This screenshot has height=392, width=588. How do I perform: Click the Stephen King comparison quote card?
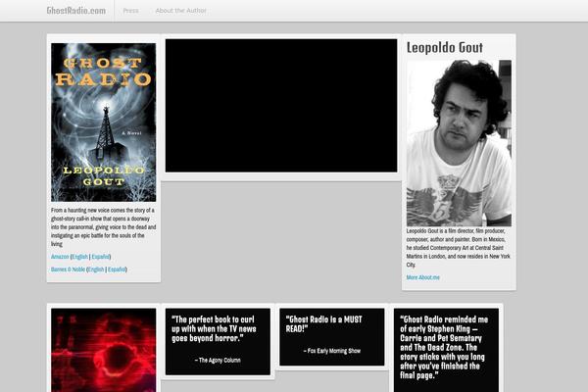(446, 350)
